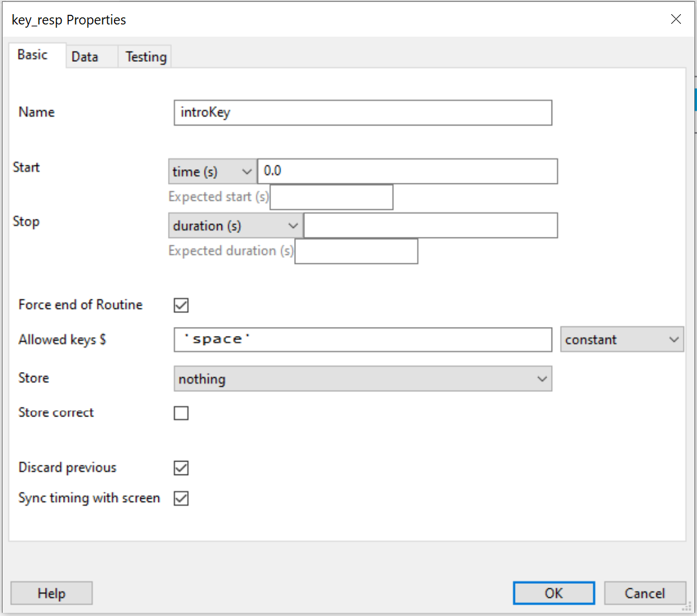This screenshot has height=616, width=697.
Task: Click the Cancel button
Action: point(644,593)
